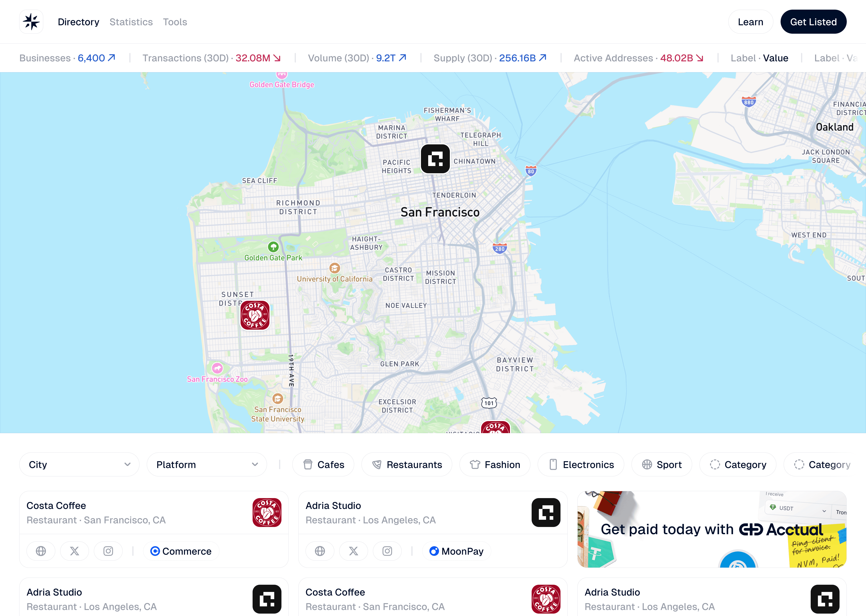Click the Route 101 shield on map

(x=489, y=403)
